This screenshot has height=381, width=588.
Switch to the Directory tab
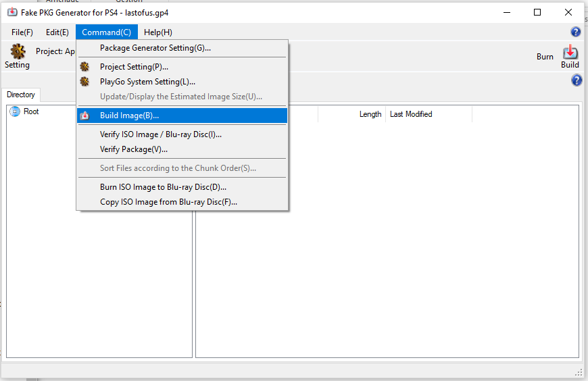(21, 95)
